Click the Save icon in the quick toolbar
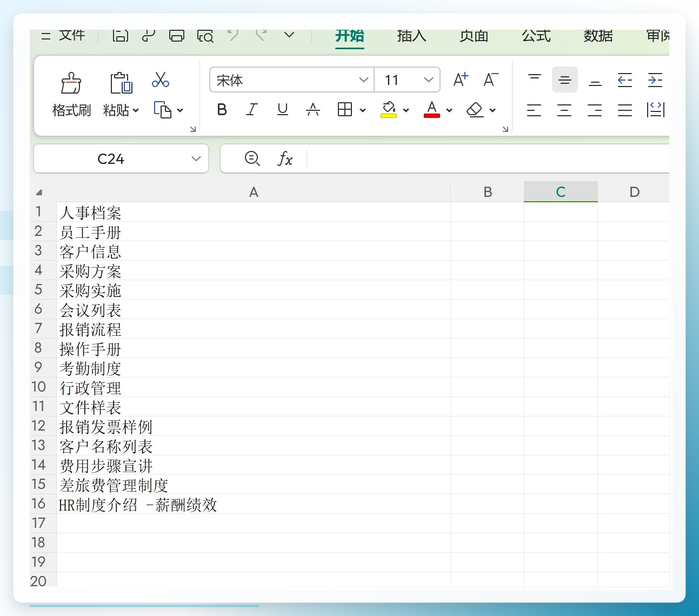The image size is (699, 616). point(120,36)
